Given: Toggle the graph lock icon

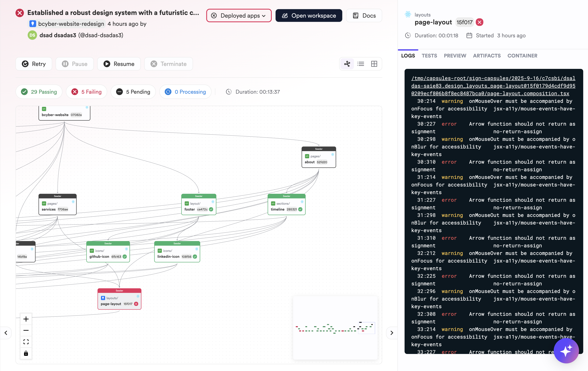Looking at the screenshot, I should coord(26,353).
